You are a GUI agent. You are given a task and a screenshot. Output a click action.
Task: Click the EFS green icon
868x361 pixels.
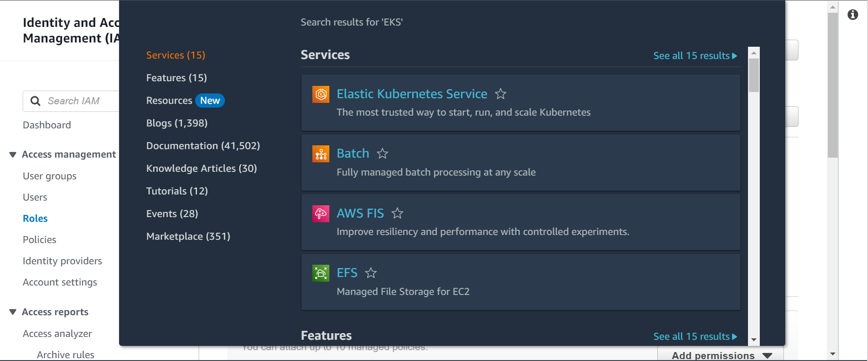321,273
